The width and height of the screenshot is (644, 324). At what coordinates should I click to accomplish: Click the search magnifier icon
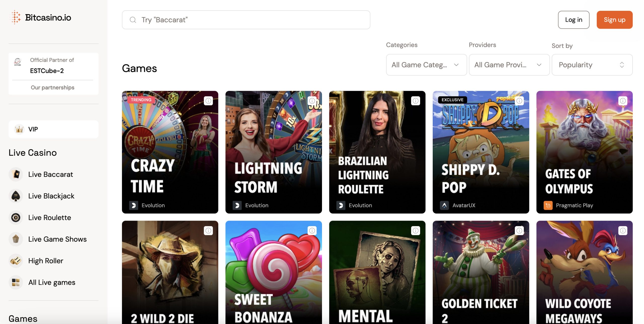pos(133,20)
